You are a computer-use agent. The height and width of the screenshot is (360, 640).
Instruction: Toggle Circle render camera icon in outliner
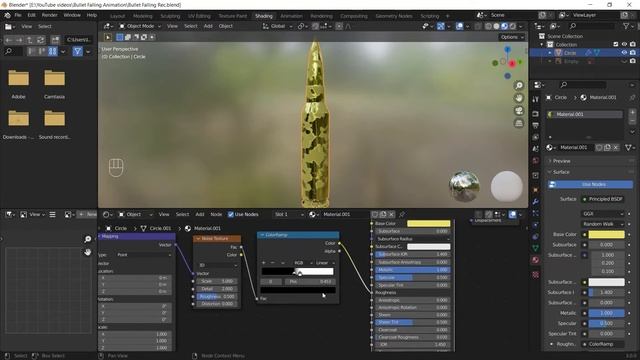(632, 53)
